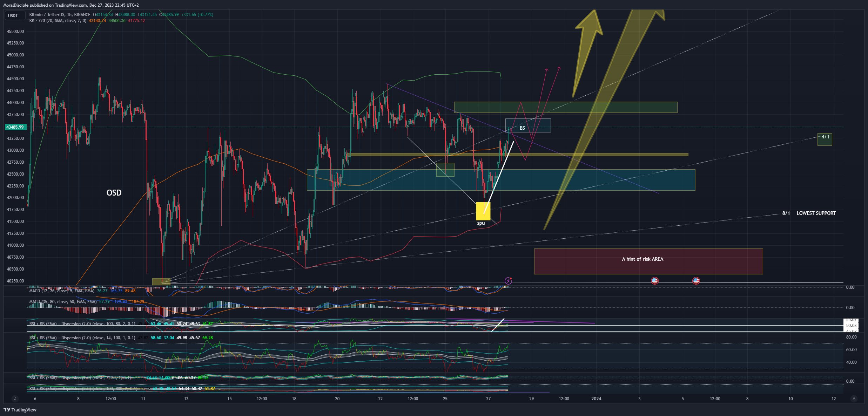Open the TradingView logo link
The width and height of the screenshot is (868, 416).
[20, 410]
